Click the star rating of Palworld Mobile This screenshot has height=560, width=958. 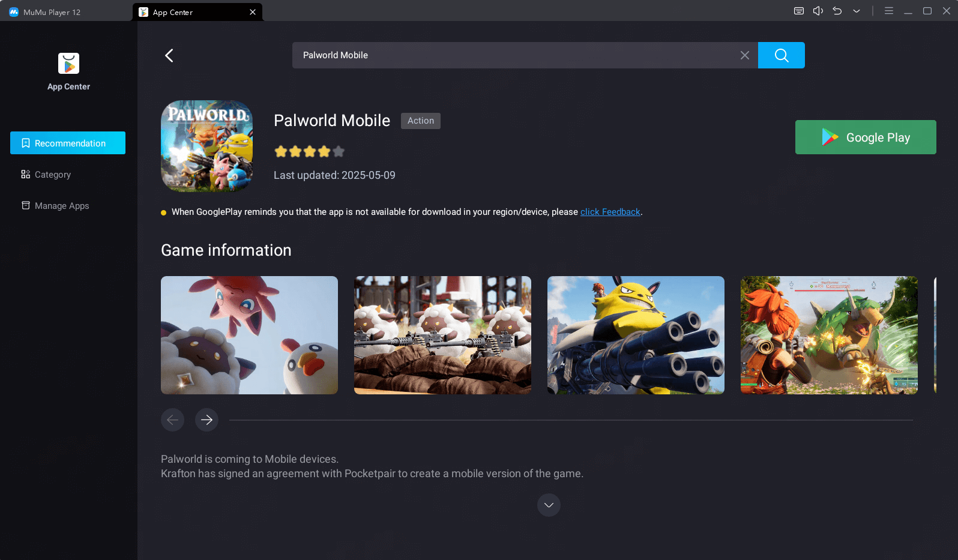(310, 151)
